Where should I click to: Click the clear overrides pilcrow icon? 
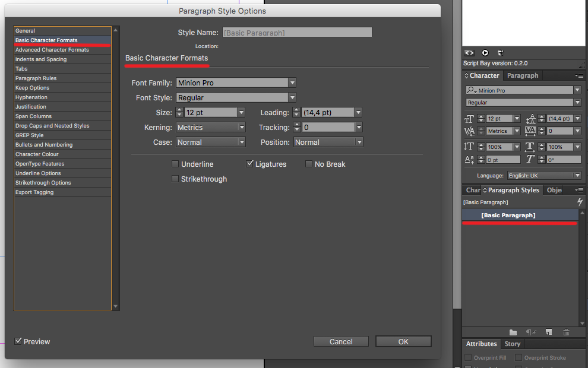(530, 332)
